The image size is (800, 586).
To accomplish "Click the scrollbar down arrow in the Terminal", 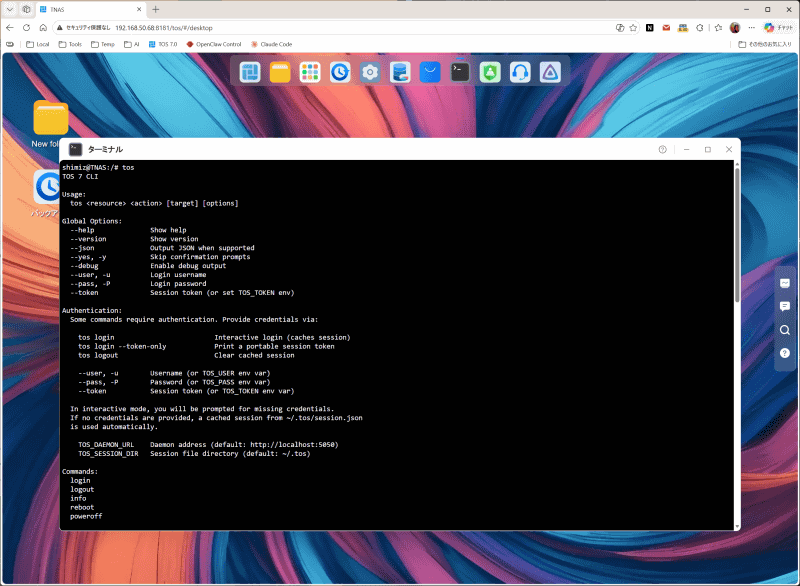I will pyautogui.click(x=737, y=527).
